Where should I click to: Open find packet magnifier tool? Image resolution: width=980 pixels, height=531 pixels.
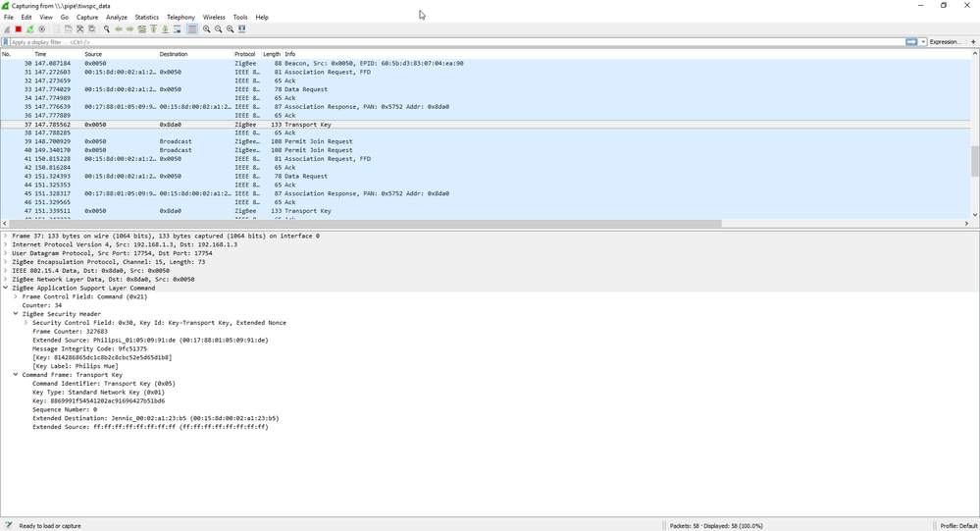coord(107,29)
